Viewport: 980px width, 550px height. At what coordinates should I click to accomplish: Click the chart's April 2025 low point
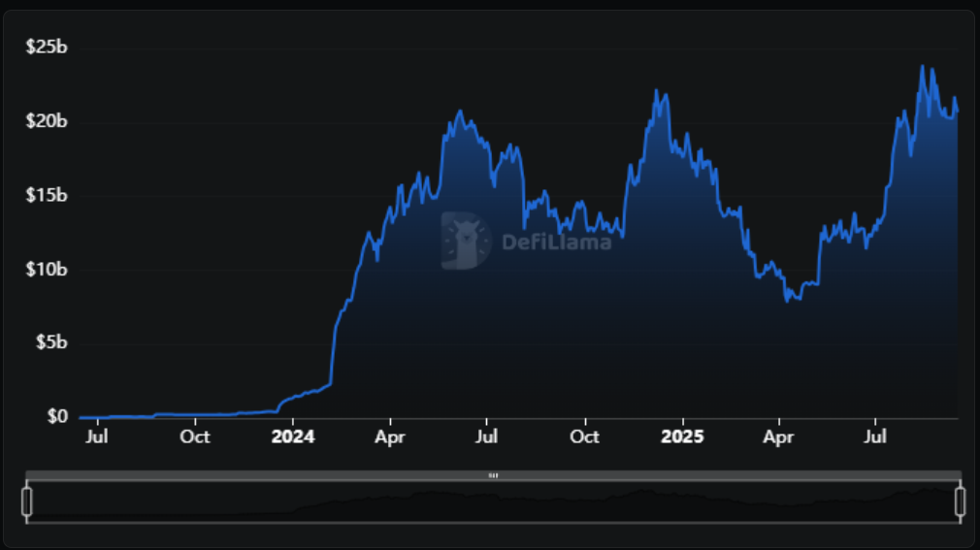pyautogui.click(x=788, y=301)
